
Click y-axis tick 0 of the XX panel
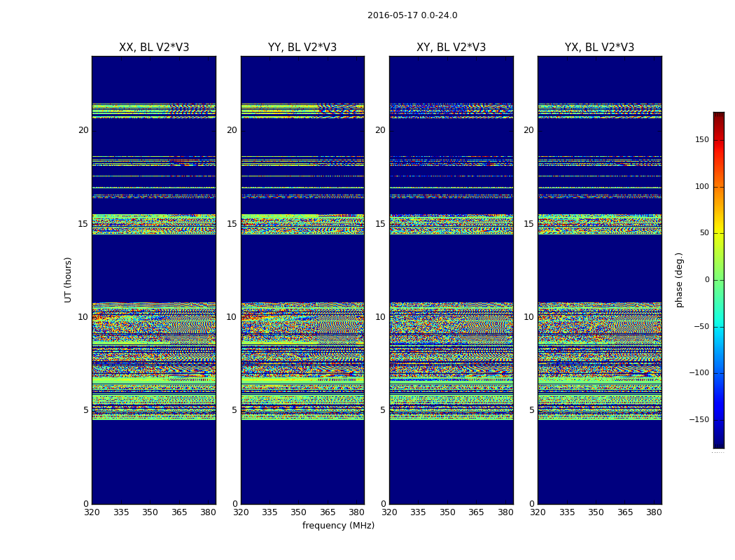tap(86, 504)
